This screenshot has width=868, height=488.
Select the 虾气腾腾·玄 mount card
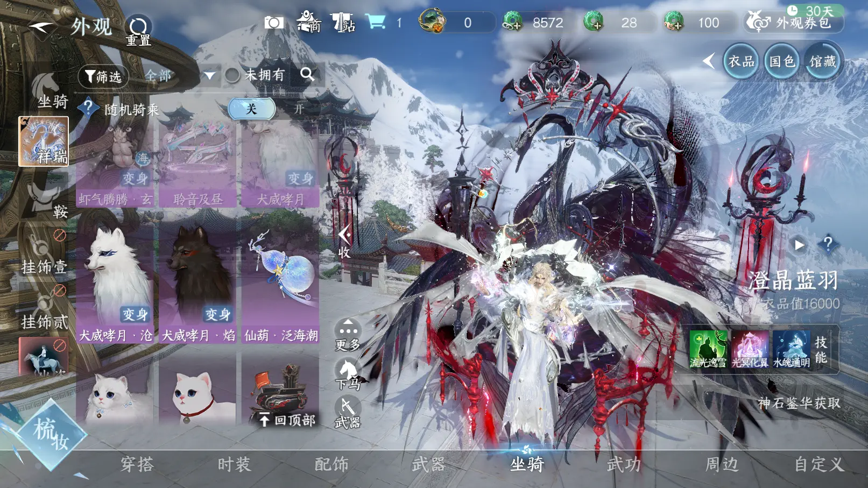(115, 163)
